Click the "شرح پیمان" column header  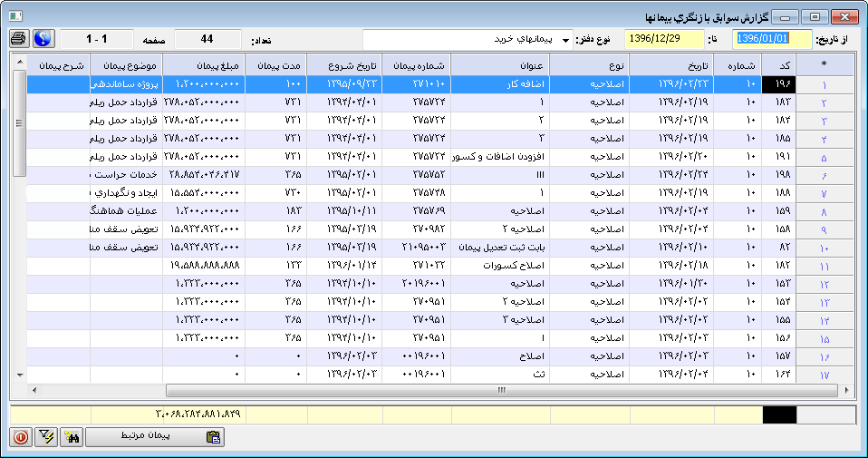pos(59,65)
